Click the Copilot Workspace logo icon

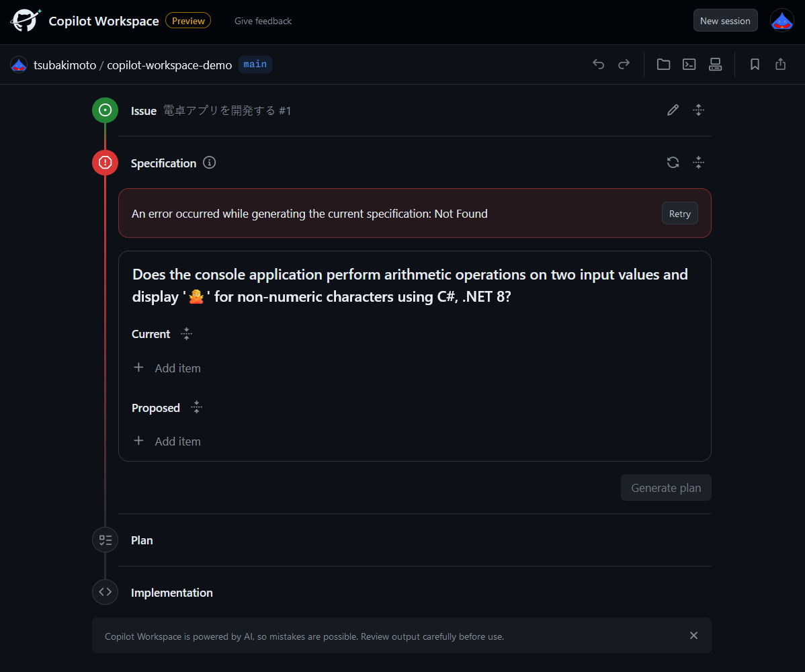pos(26,21)
